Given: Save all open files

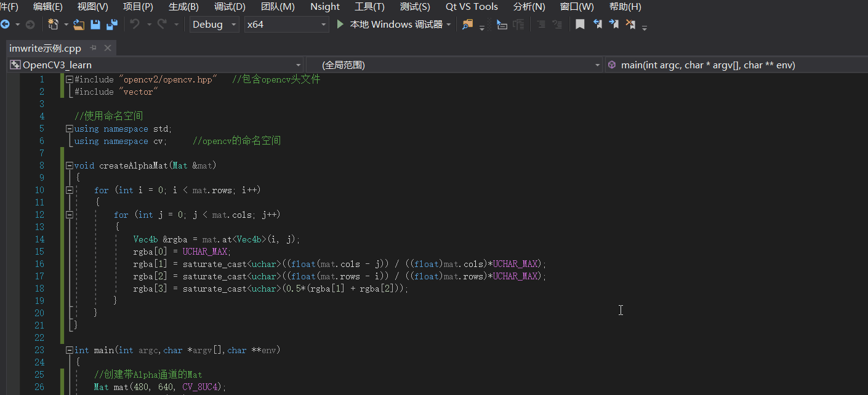Looking at the screenshot, I should point(111,25).
